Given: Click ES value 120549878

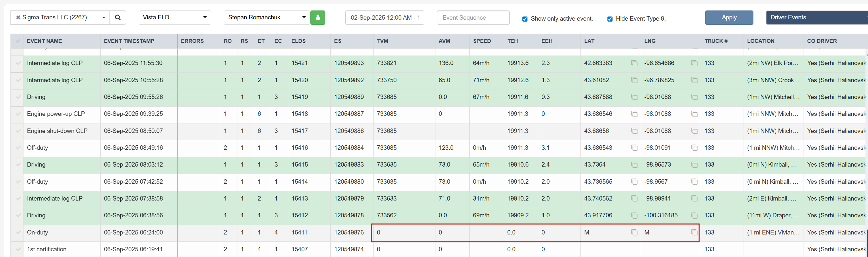Looking at the screenshot, I should pyautogui.click(x=349, y=215).
